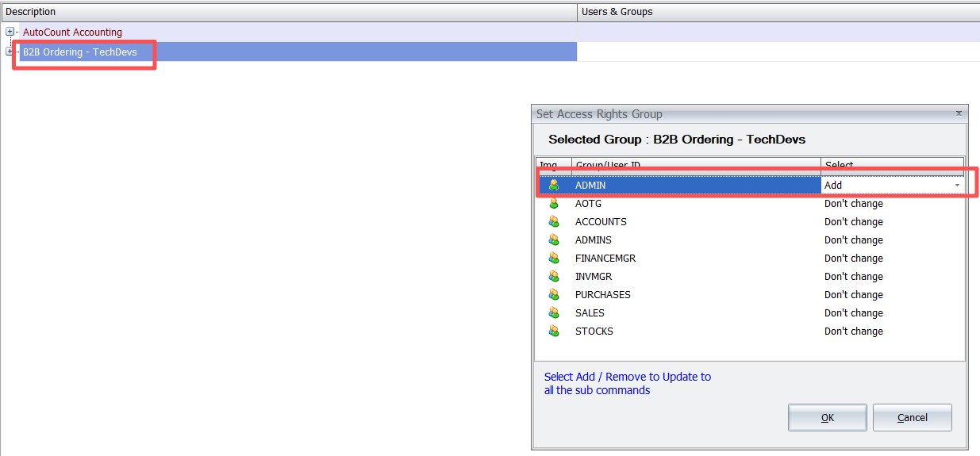The width and height of the screenshot is (980, 456).
Task: Change ADMINS' Don't change selection
Action: (893, 239)
